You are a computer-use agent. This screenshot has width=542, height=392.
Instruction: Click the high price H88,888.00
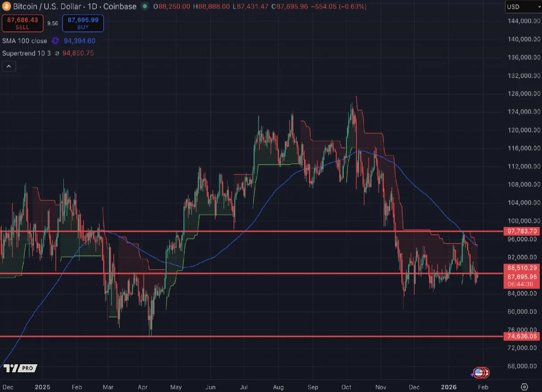click(212, 7)
